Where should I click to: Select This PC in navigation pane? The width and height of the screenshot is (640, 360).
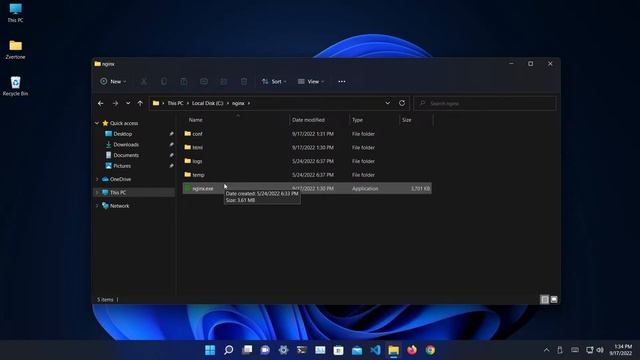(x=118, y=192)
